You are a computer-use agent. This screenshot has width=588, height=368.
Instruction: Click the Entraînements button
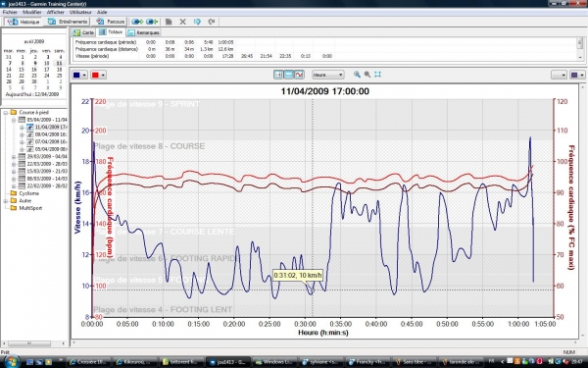coord(68,22)
